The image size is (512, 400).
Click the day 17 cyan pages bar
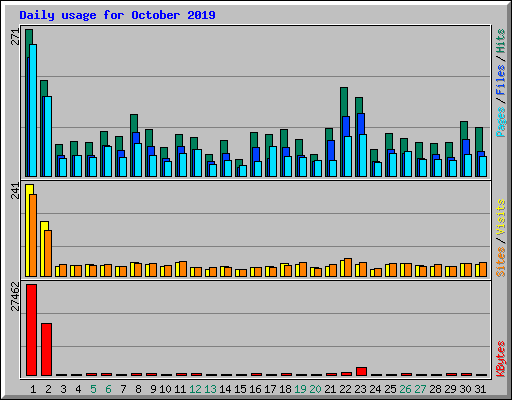(273, 161)
